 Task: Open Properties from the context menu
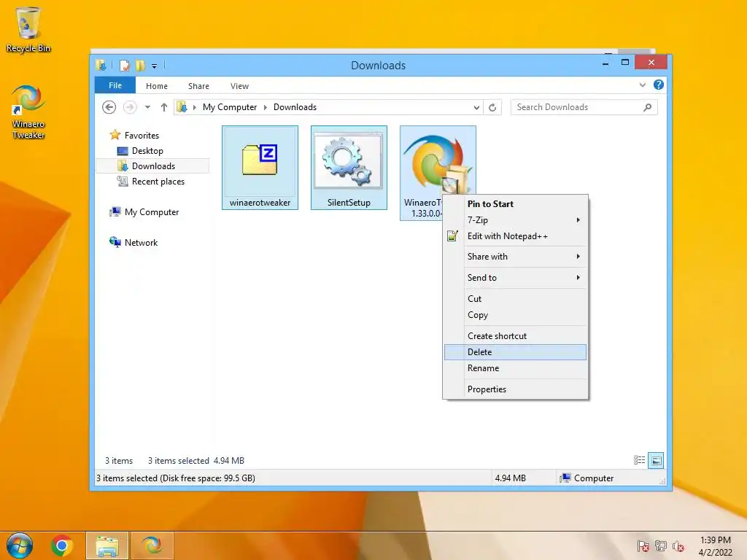pos(516,389)
